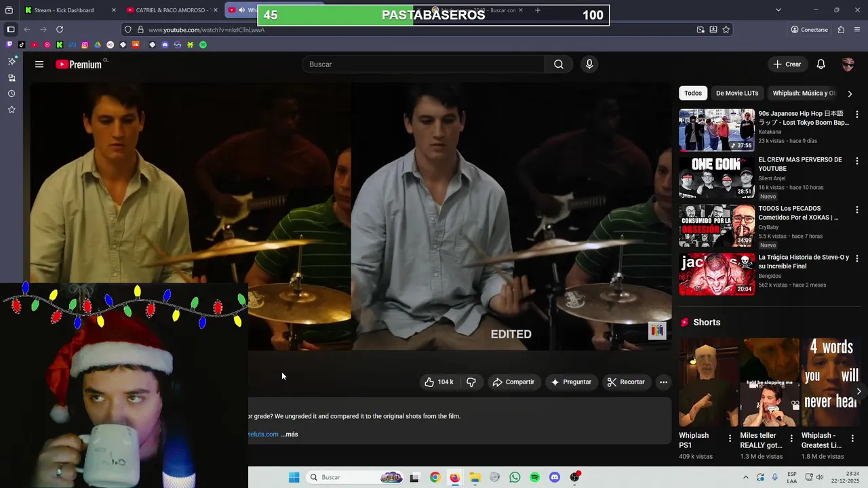This screenshot has height=488, width=868.
Task: Expand description with ...más
Action: pos(290,434)
